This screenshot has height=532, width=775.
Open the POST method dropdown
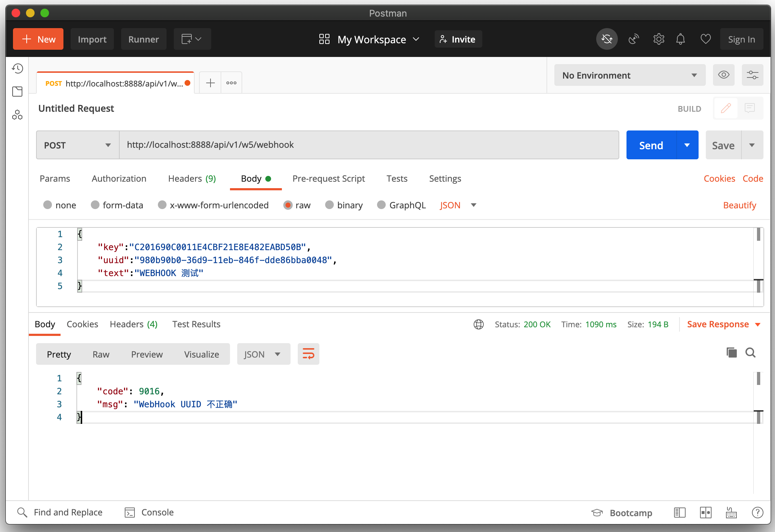77,145
